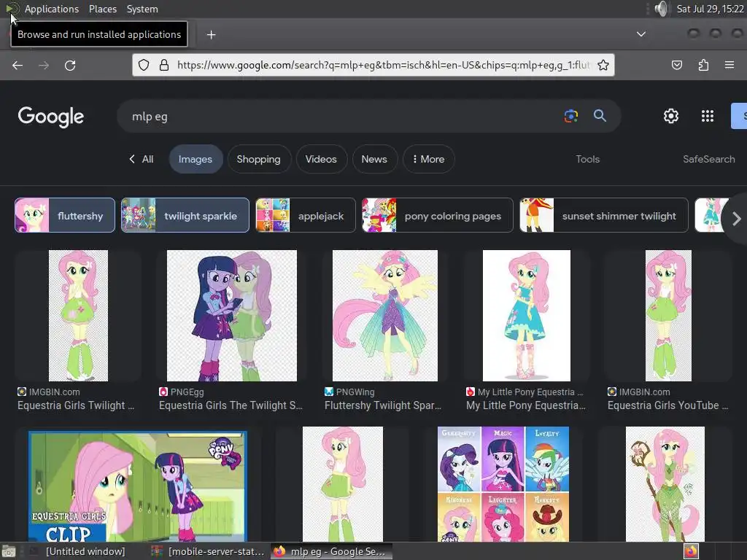
Task: Toggle the sunset shimmer twilight chip
Action: (604, 215)
